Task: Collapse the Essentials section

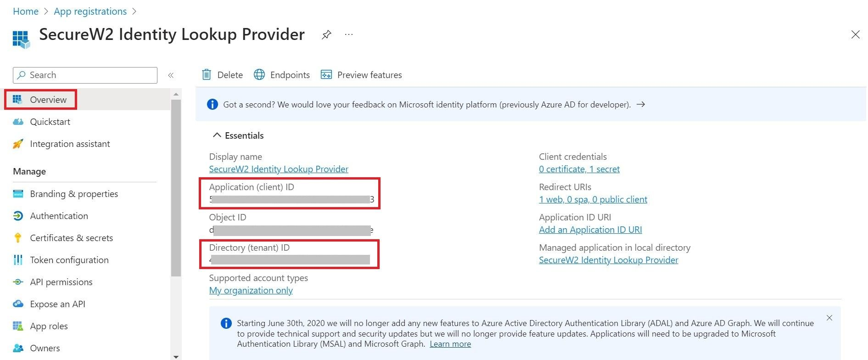Action: point(217,135)
